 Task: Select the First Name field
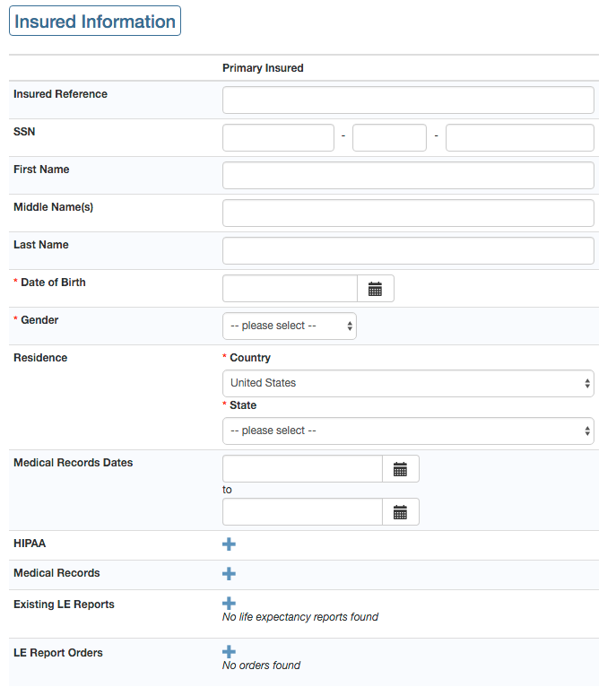click(407, 176)
